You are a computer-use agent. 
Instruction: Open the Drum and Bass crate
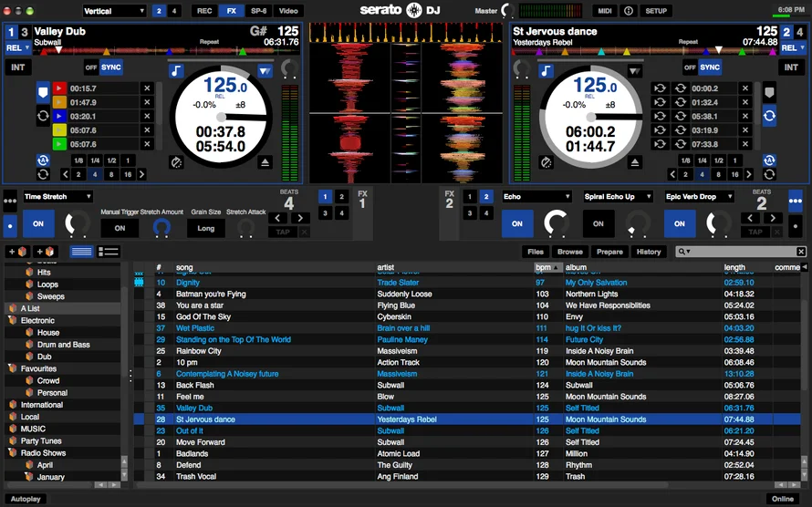[x=63, y=345]
